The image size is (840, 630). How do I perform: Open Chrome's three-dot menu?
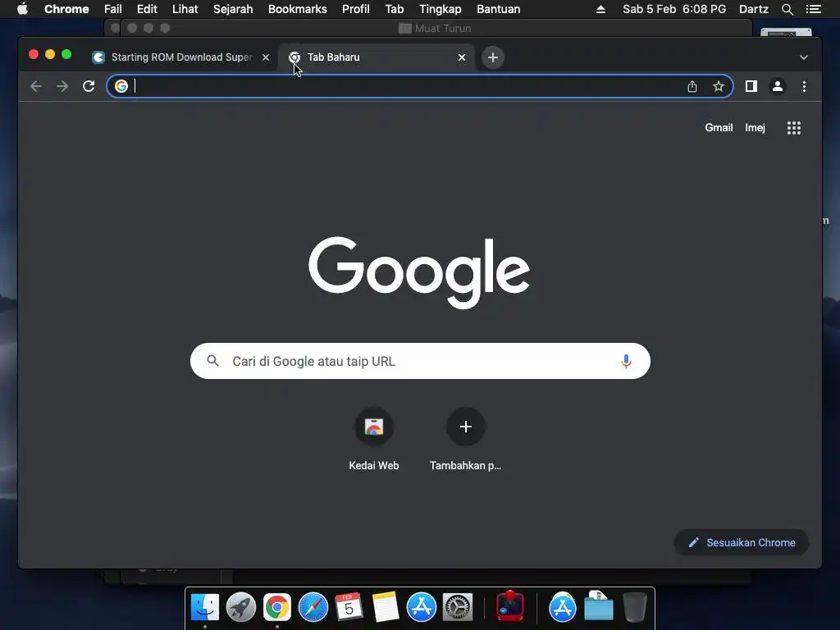pos(804,86)
